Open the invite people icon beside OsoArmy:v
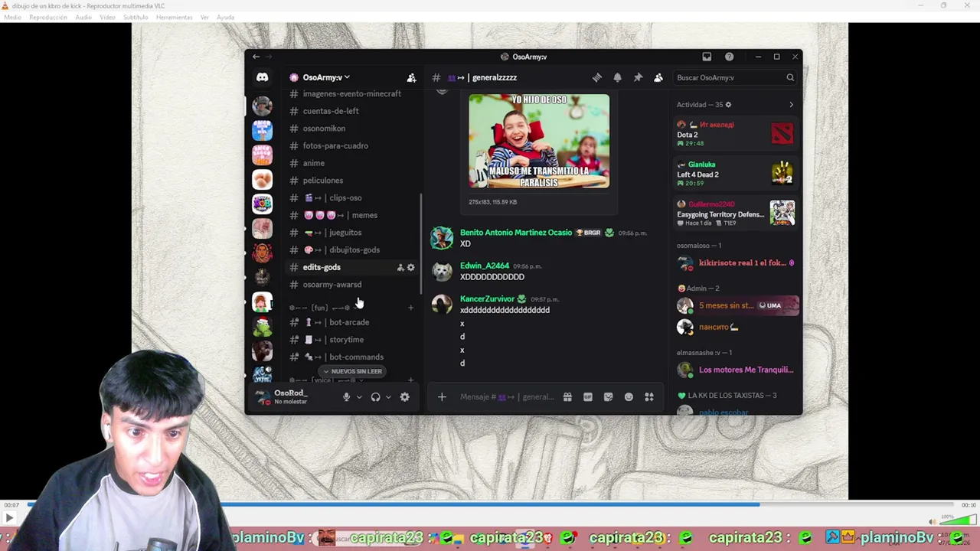Viewport: 980px width, 551px height. coord(411,77)
